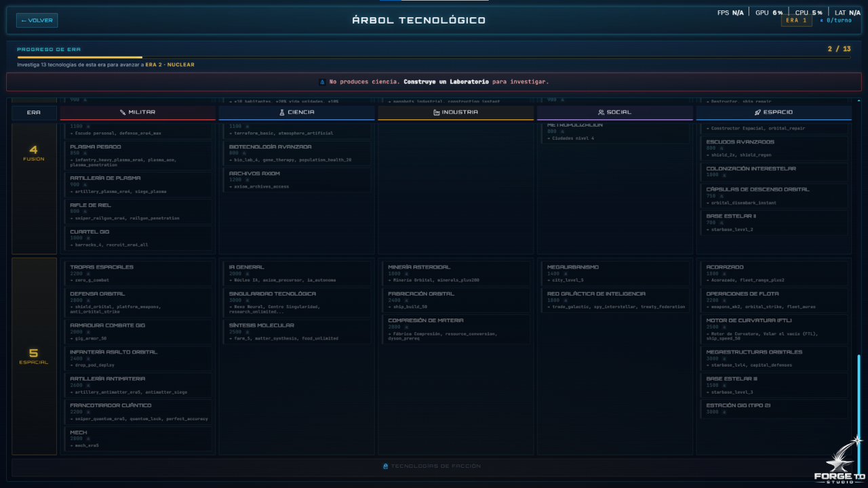Choose the Síntesis Molecular technology
The width and height of the screenshot is (868, 488).
point(296,331)
